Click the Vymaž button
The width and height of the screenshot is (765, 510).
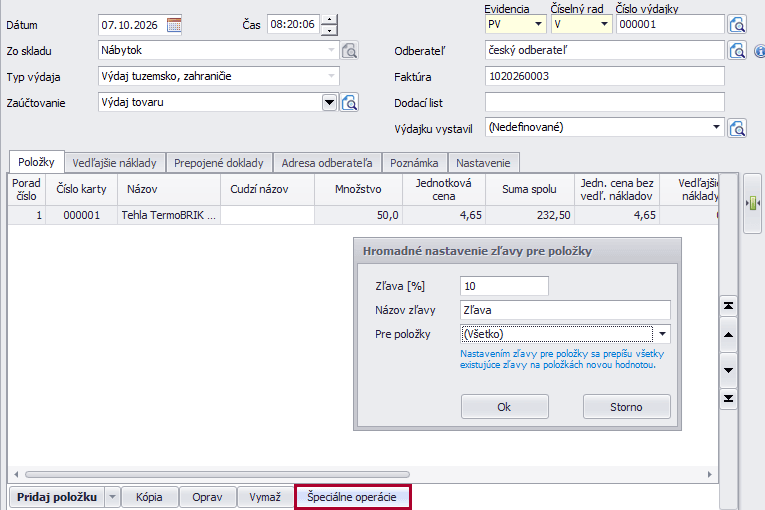[x=265, y=497]
